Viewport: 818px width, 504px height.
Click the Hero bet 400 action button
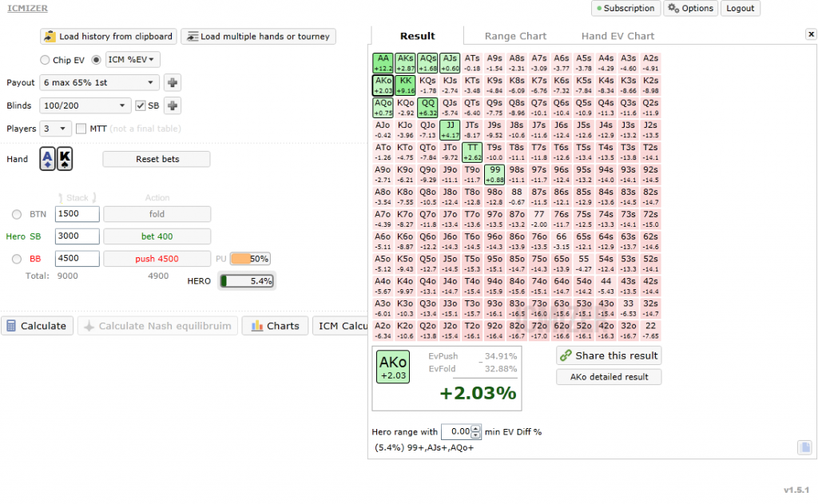[x=157, y=236]
